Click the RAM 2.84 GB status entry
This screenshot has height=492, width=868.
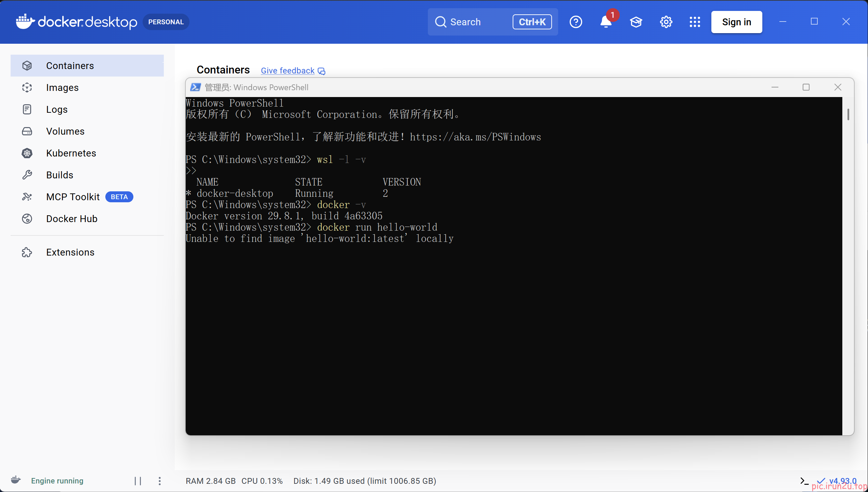[211, 481]
